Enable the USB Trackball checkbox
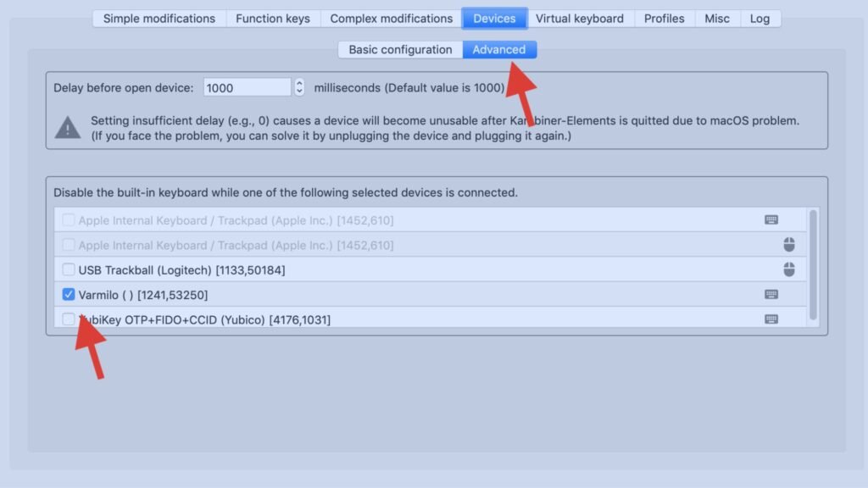 click(69, 269)
